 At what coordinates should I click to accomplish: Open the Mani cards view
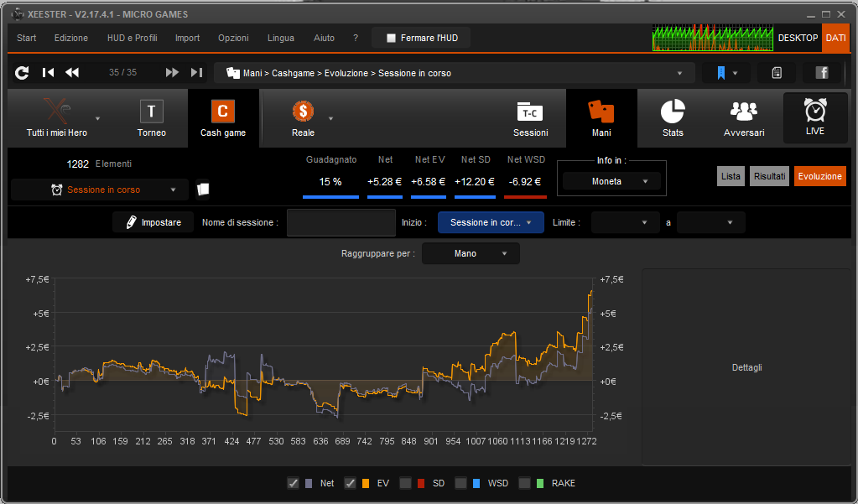601,118
